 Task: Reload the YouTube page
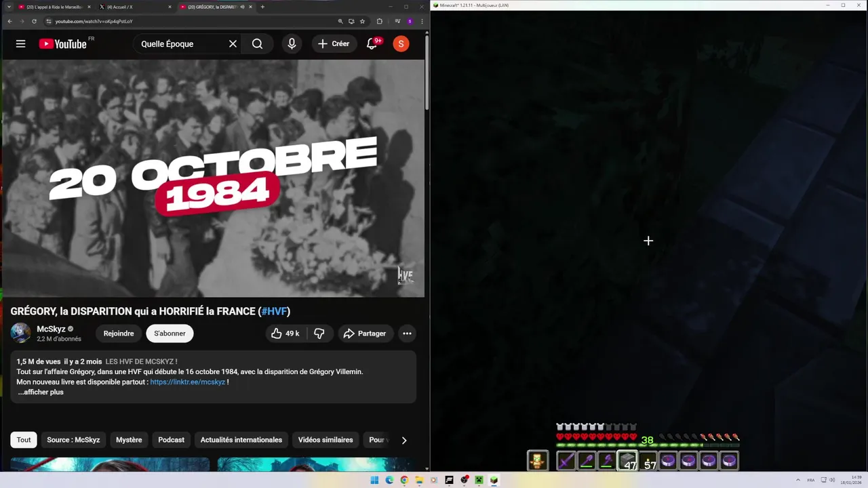34,21
